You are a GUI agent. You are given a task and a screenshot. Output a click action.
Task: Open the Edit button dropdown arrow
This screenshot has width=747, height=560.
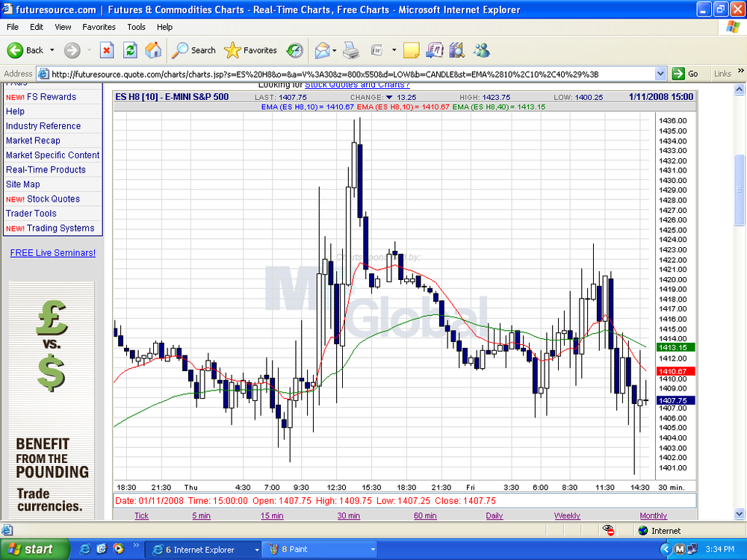coord(394,50)
